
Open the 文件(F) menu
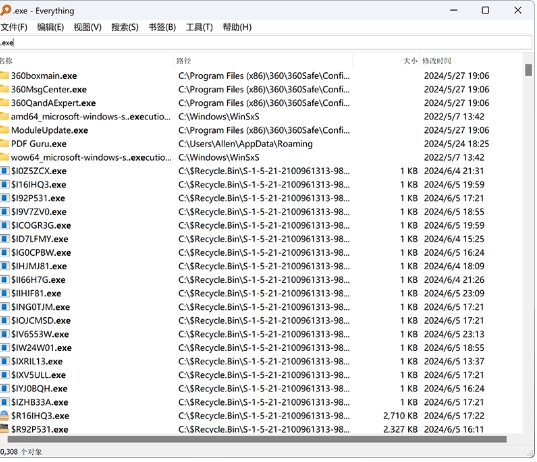coord(14,27)
